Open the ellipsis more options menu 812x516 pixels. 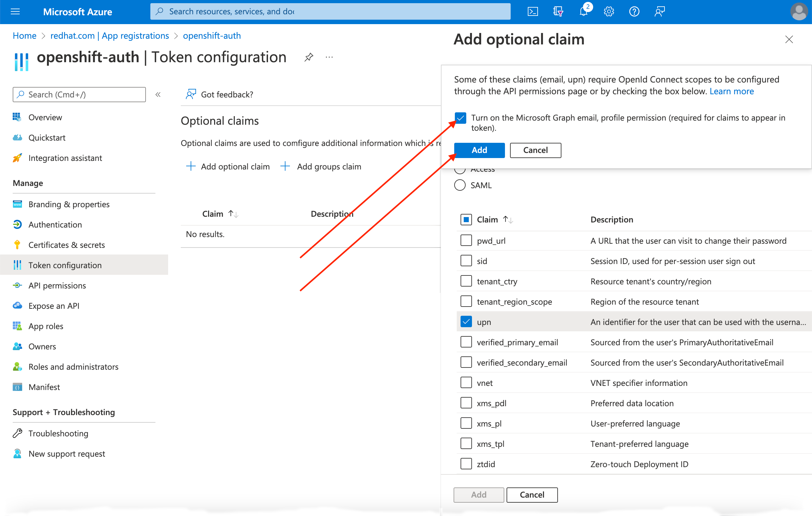(x=329, y=57)
